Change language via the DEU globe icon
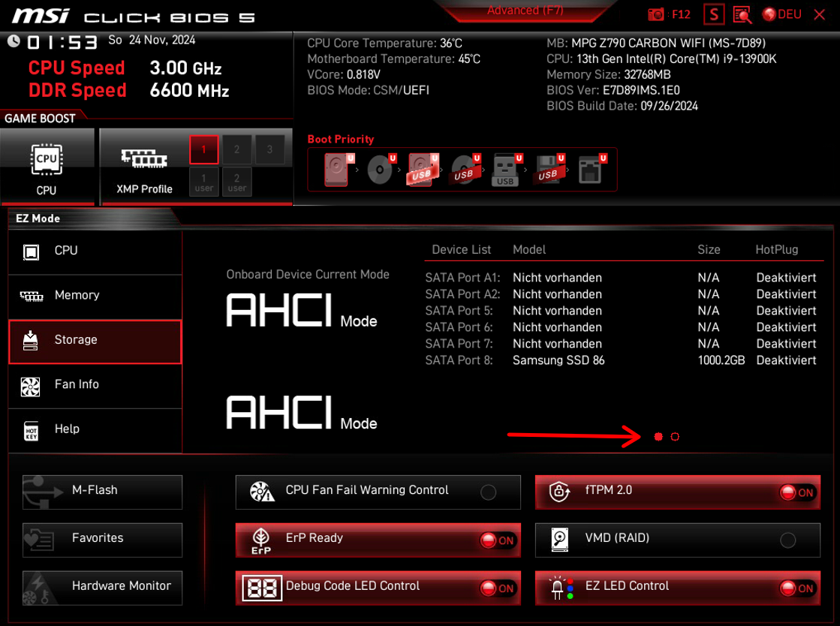Image resolution: width=840 pixels, height=626 pixels. (782, 14)
